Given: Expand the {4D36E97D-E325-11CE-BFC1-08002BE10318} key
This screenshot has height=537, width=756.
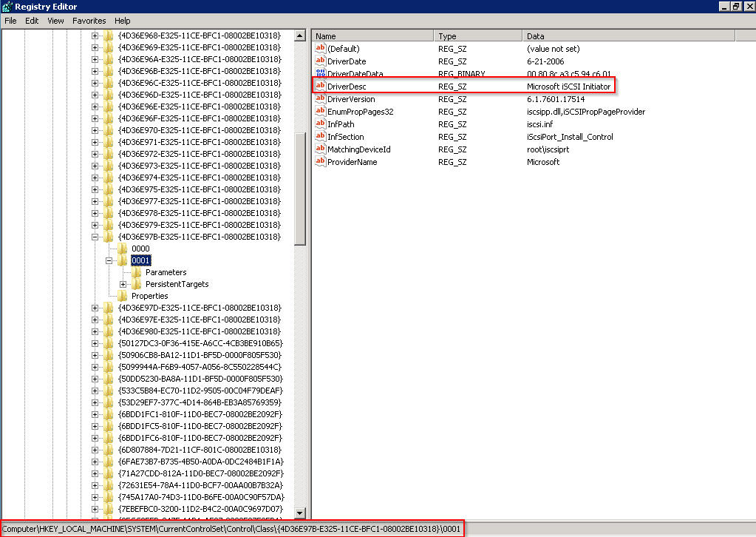Looking at the screenshot, I should [x=95, y=308].
